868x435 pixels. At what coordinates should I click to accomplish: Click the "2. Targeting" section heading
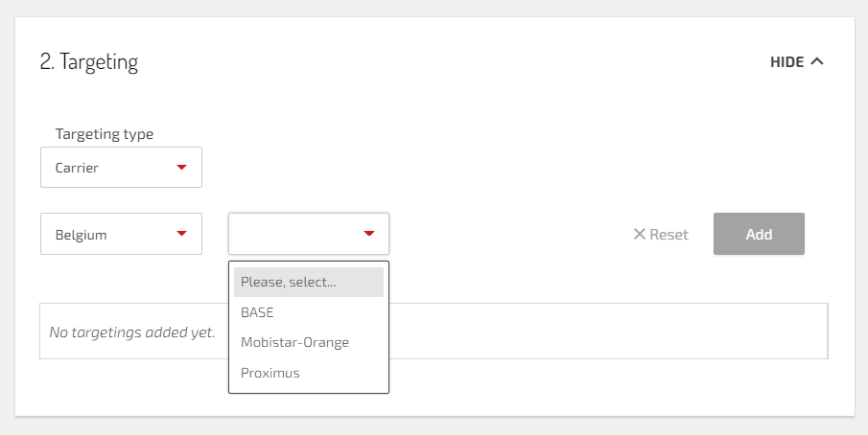pyautogui.click(x=89, y=62)
